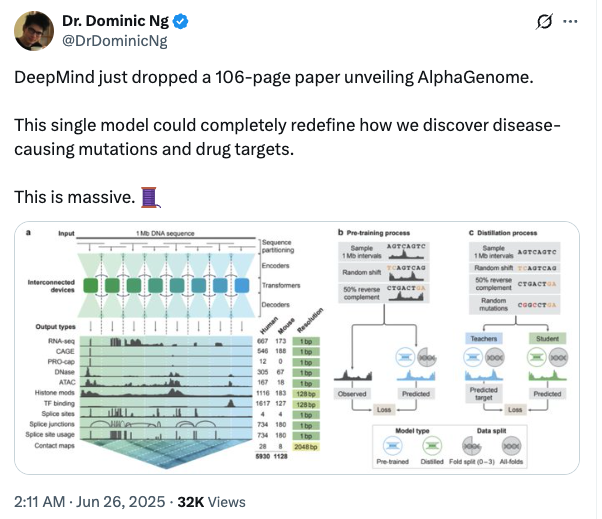Click the Student box in distillation diagram
The image size is (602, 519).
tap(548, 339)
